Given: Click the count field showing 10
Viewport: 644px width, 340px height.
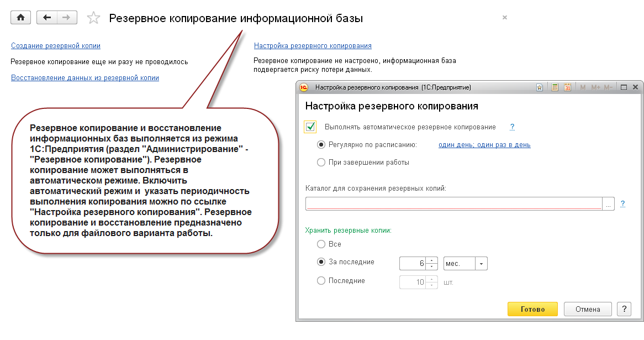Looking at the screenshot, I should click(413, 282).
